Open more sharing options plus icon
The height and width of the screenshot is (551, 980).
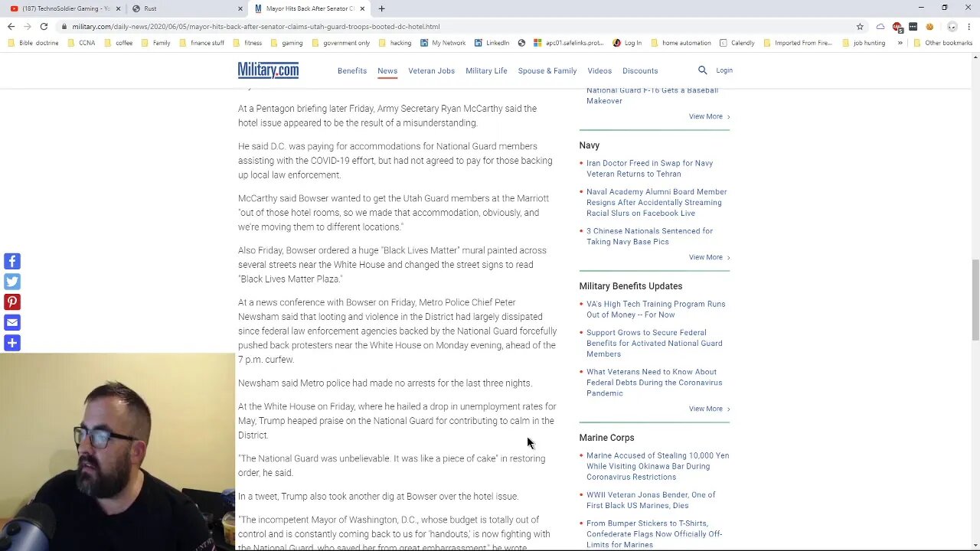point(12,343)
